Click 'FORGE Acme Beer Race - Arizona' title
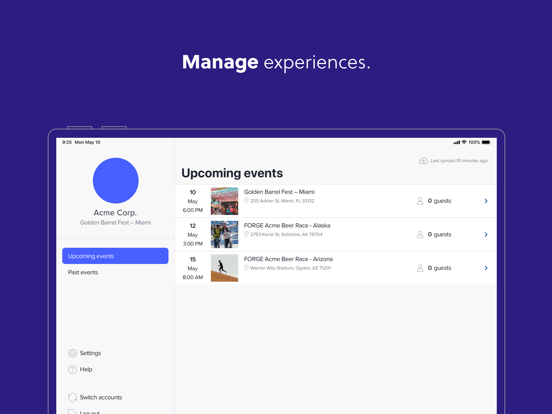Screen dimensions: 552x414 tap(288, 259)
